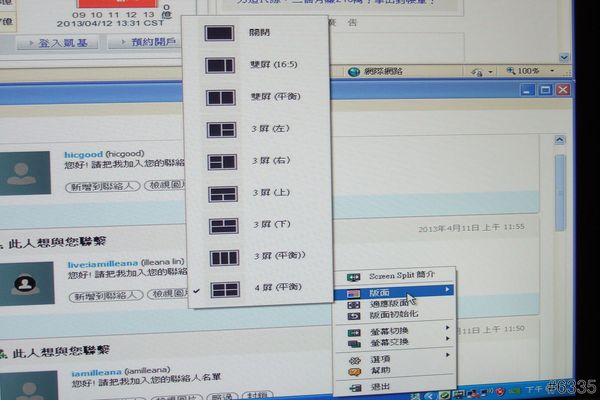Image resolution: width=600 pixels, height=400 pixels.
Task: Open the iamilleana contact link
Action: tap(96, 372)
